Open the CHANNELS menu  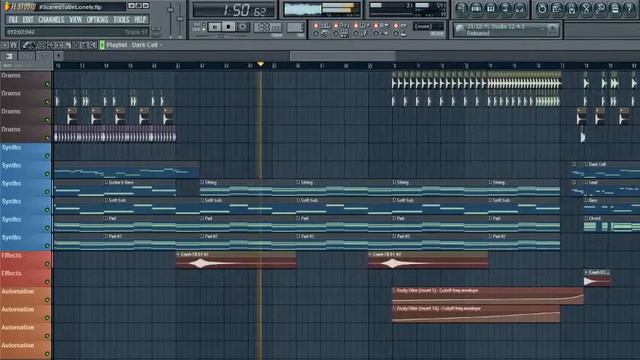point(51,20)
